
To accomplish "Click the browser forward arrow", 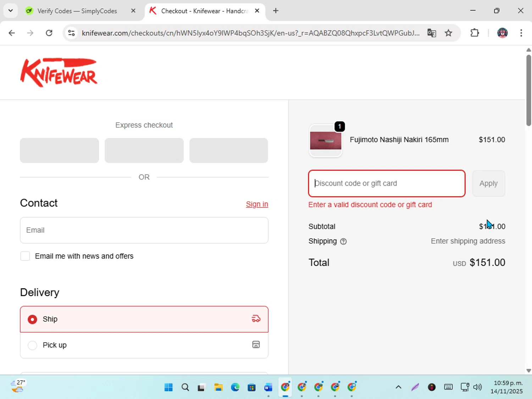I will [x=30, y=33].
